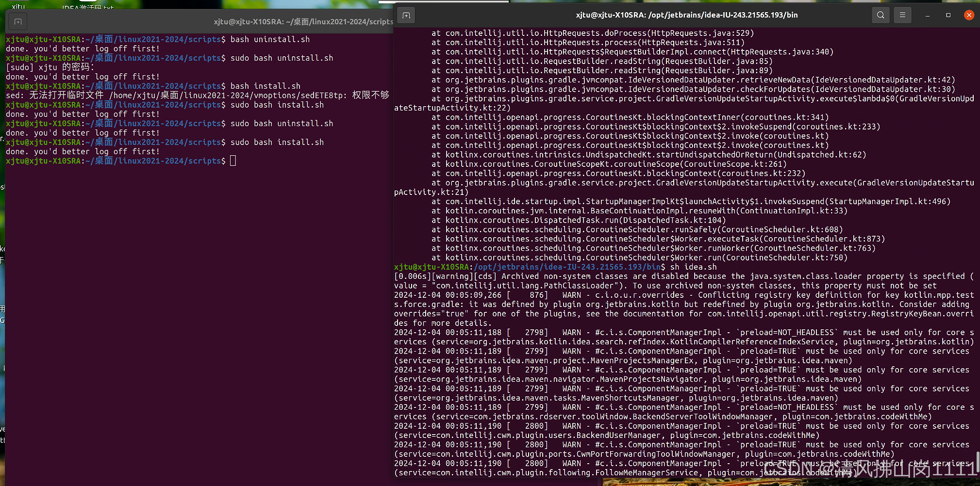Click the sudo password prompt line
The width and height of the screenshot is (980, 486).
49,67
